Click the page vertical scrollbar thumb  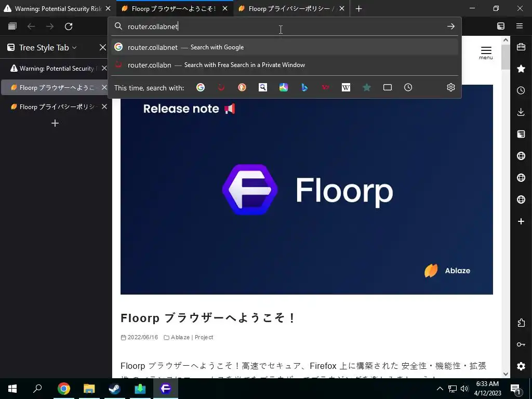click(506, 57)
